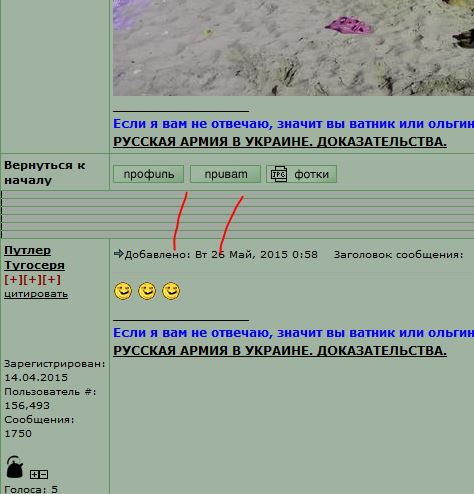Click the black kettle rank icon
The height and width of the screenshot is (494, 474).
[15, 467]
